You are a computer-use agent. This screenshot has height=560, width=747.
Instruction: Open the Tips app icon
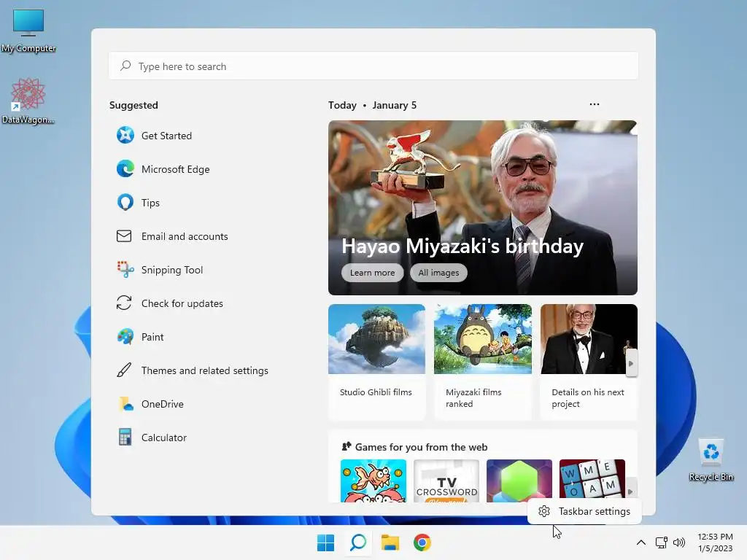125,203
